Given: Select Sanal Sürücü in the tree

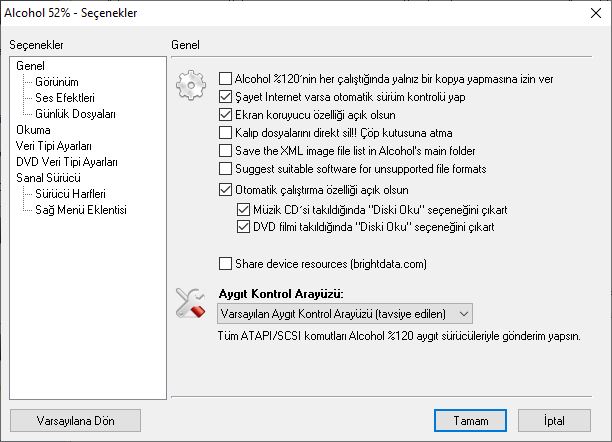Looking at the screenshot, I should coord(48,178).
